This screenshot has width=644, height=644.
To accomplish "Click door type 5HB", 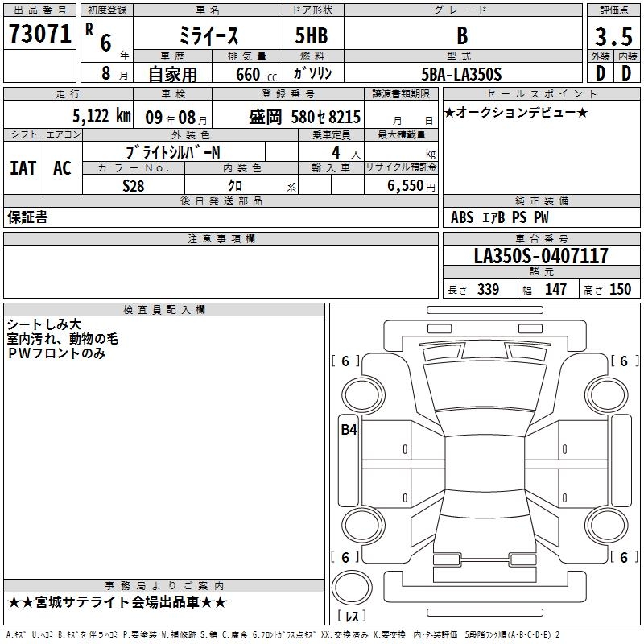I will tap(312, 35).
